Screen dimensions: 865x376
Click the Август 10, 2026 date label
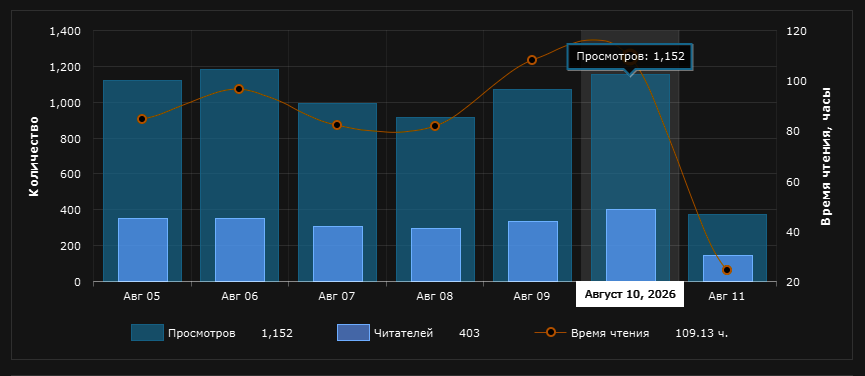coord(630,294)
